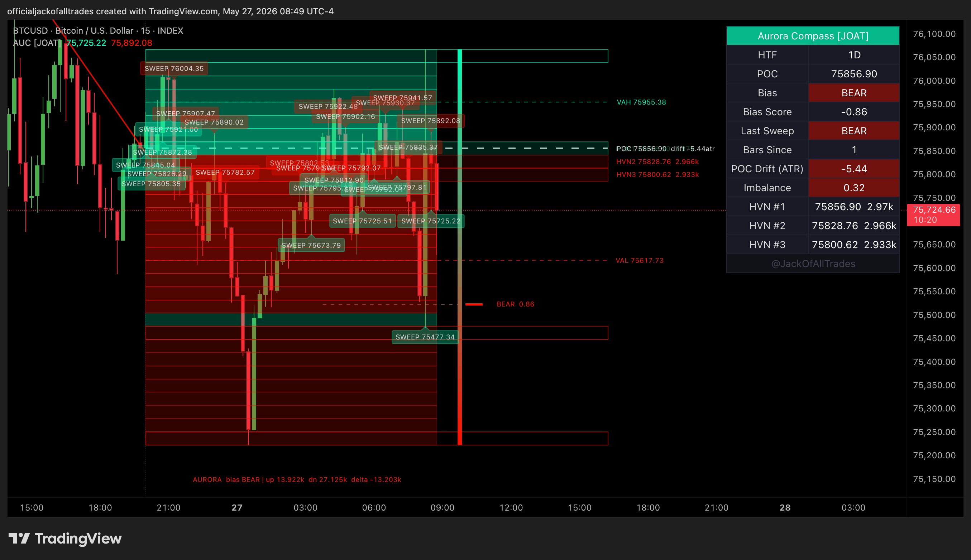
Task: Click the TradingView logo at bottom left
Action: coord(64,539)
